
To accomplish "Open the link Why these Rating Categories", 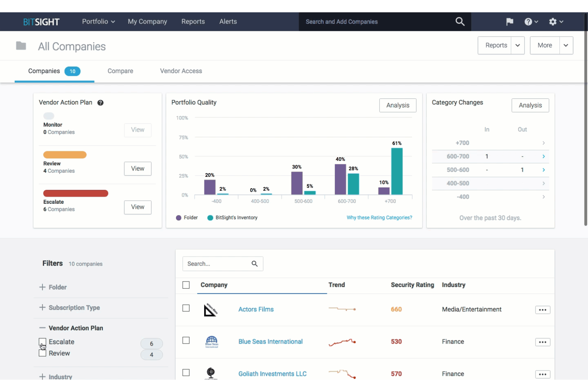I will (x=379, y=217).
